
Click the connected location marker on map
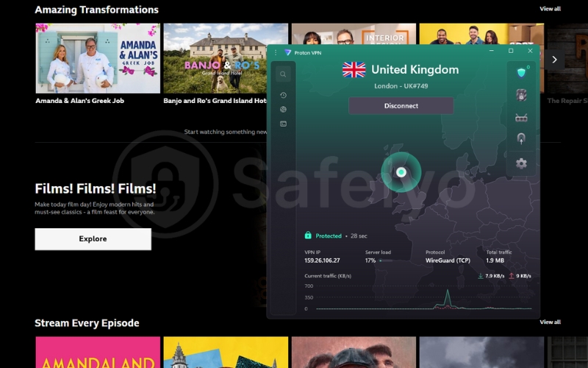click(401, 172)
